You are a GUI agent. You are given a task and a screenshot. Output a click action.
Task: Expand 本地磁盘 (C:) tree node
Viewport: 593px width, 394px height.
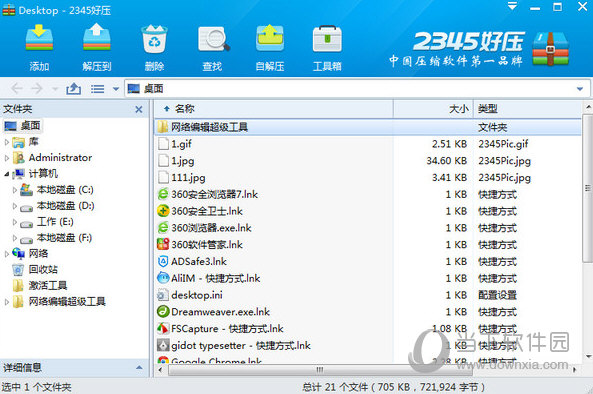coord(15,190)
